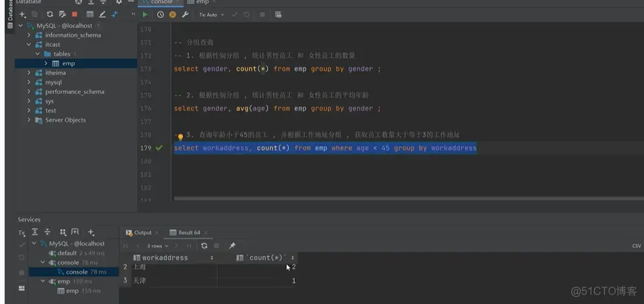
Task: Click the editor horizontal scrollbar
Action: click(x=409, y=199)
